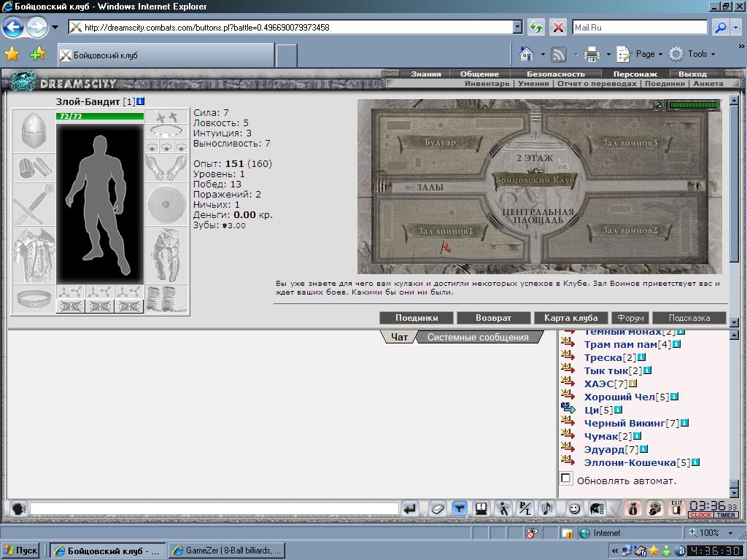Click the EXIT door icon in bottom bar

[x=676, y=508]
